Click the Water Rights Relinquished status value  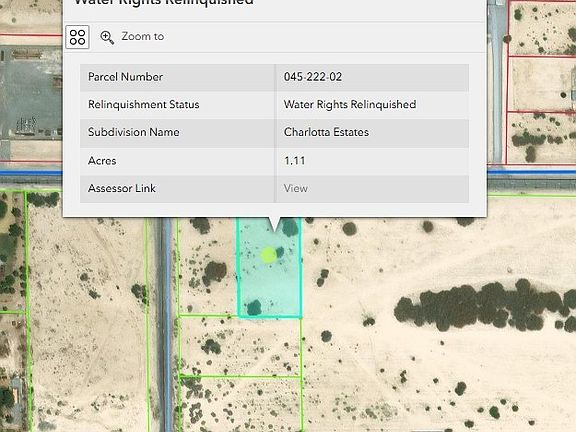350,104
